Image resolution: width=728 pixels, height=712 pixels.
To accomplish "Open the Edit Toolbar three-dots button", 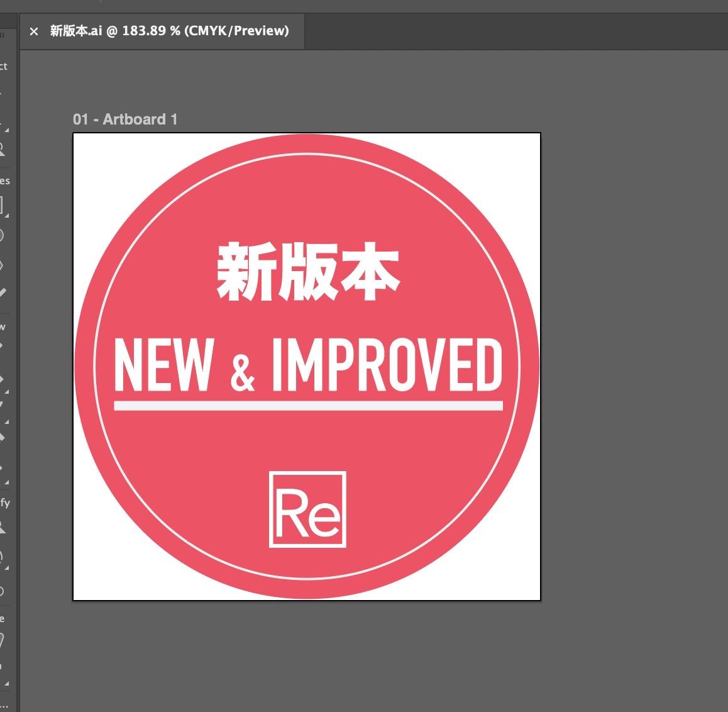I will 3,706.
